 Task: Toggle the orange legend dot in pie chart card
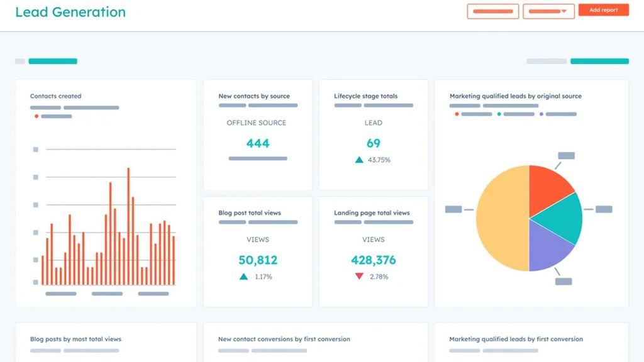pyautogui.click(x=456, y=114)
